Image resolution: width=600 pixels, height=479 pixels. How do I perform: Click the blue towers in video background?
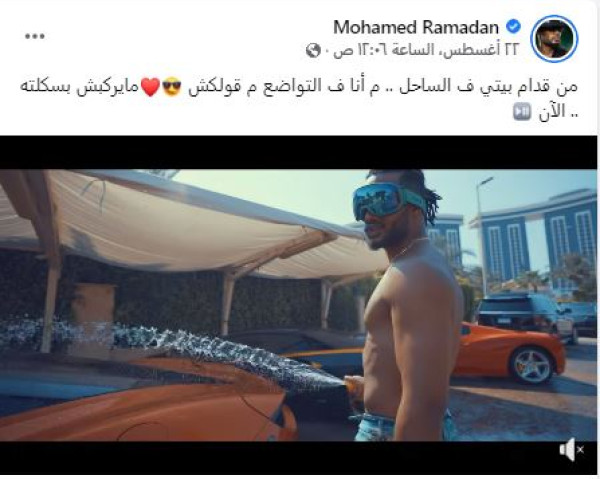pyautogui.click(x=532, y=241)
